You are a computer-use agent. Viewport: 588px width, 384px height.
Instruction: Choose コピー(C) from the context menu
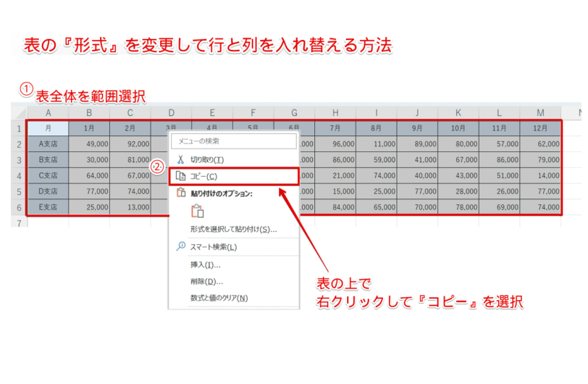[234, 176]
